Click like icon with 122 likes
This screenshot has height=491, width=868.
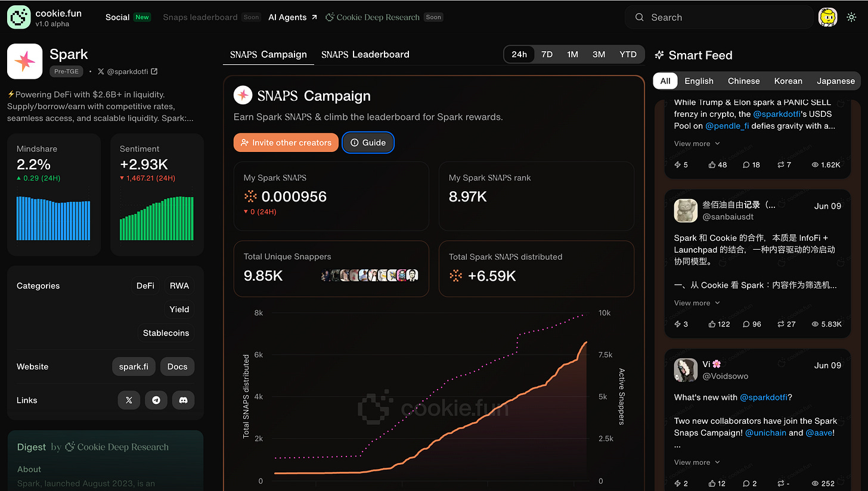[x=712, y=324]
